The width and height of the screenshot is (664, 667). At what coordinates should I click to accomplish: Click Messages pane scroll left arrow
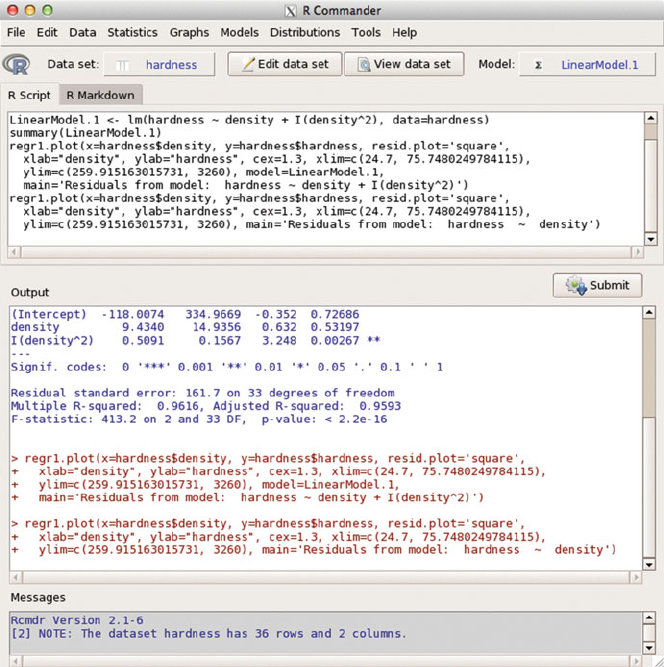pyautogui.click(x=16, y=661)
